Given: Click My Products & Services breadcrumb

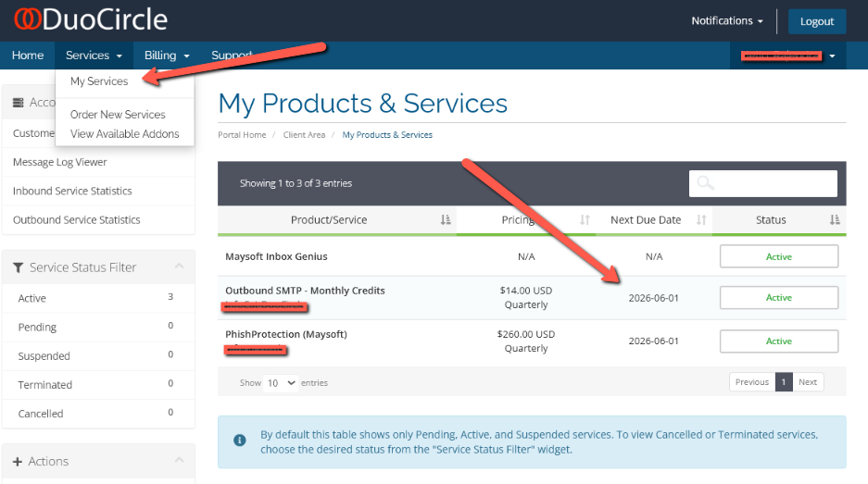Looking at the screenshot, I should pyautogui.click(x=387, y=135).
